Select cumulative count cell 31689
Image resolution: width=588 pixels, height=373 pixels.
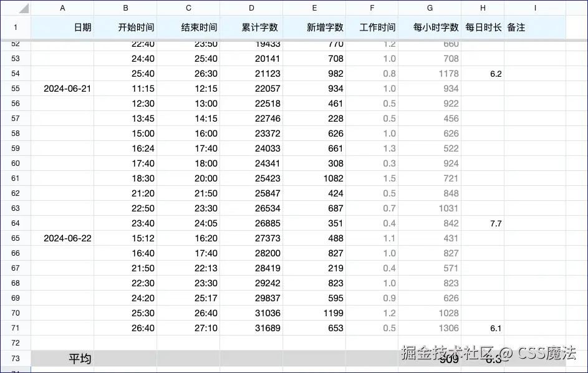(251, 328)
